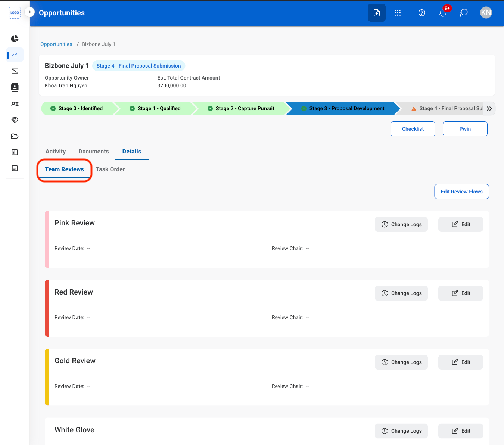Expand stage bar with double chevron
This screenshot has height=445, width=504.
tap(489, 108)
